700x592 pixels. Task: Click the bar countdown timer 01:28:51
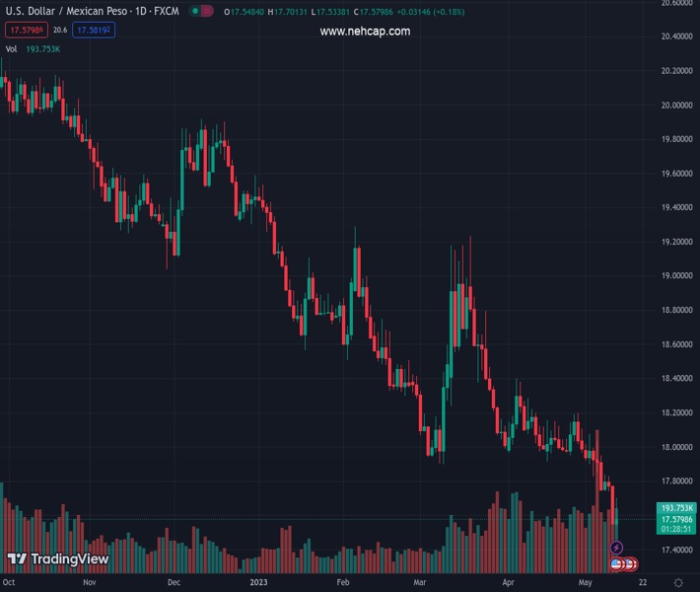pos(676,529)
